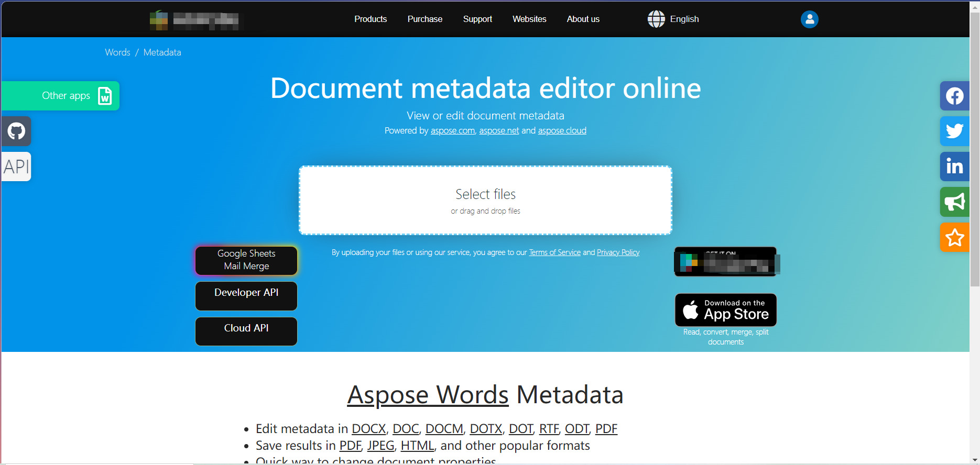Open the aspose.cloud link

pos(562,131)
